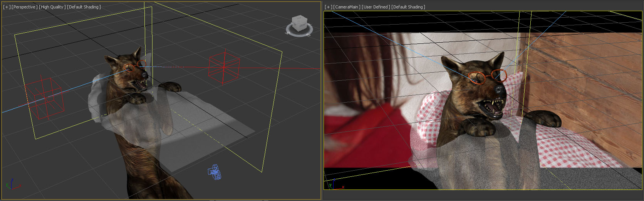Open Default Shading menu in CameraMain viewport
This screenshot has width=644, height=201.
(x=408, y=7)
